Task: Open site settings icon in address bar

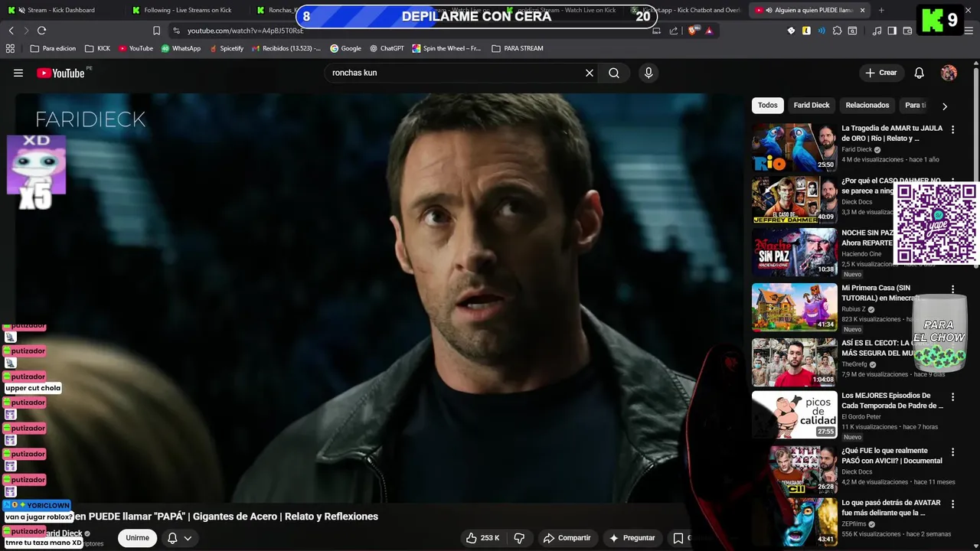Action: (x=176, y=31)
